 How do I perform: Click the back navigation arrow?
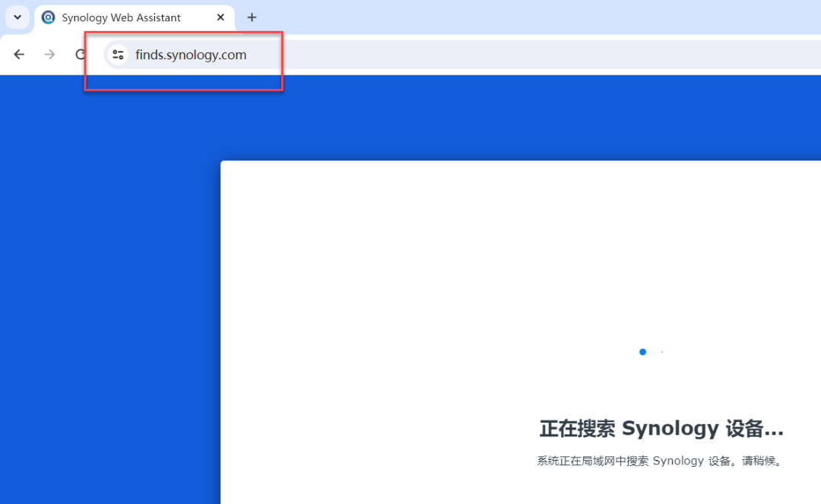18,54
